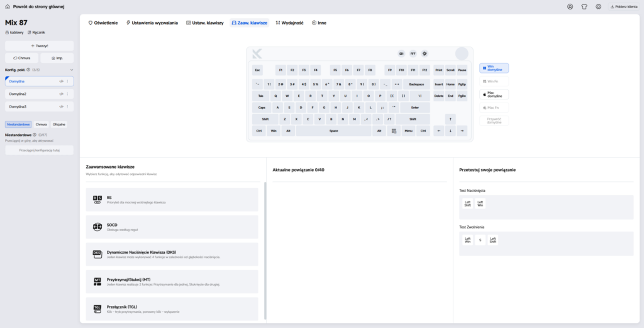Select the left arrow key
The image size is (644, 328).
tap(438, 131)
